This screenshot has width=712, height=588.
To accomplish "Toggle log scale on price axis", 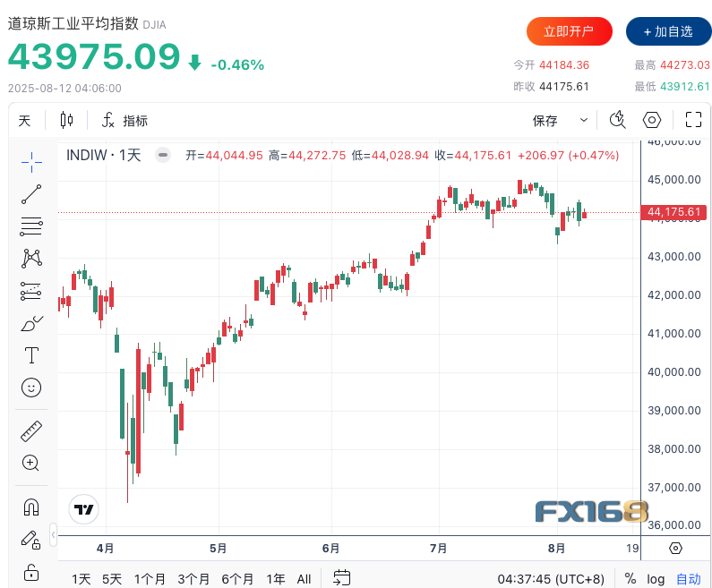I will [656, 579].
